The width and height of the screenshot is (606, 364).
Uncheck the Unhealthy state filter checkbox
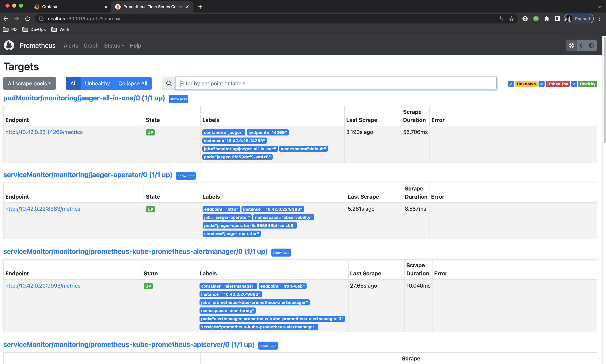pyautogui.click(x=541, y=84)
